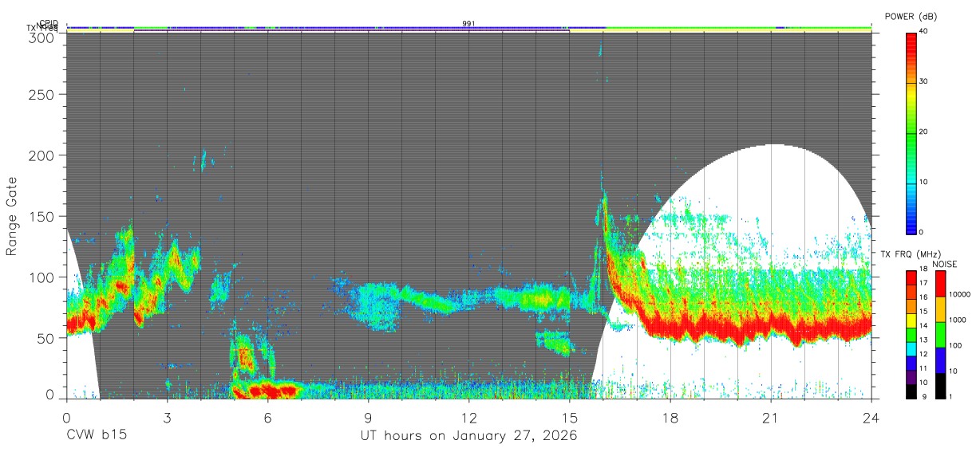The width and height of the screenshot is (980, 452).
Task: Click the noise/frequency strip above the plot
Action: pos(469,29)
